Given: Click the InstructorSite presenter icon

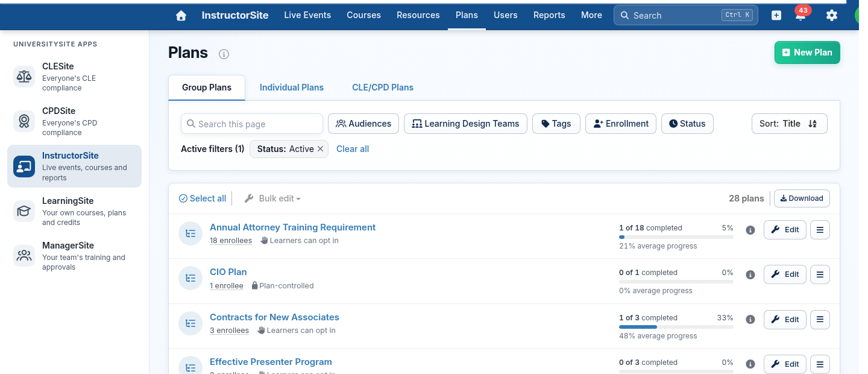Looking at the screenshot, I should pos(24,166).
